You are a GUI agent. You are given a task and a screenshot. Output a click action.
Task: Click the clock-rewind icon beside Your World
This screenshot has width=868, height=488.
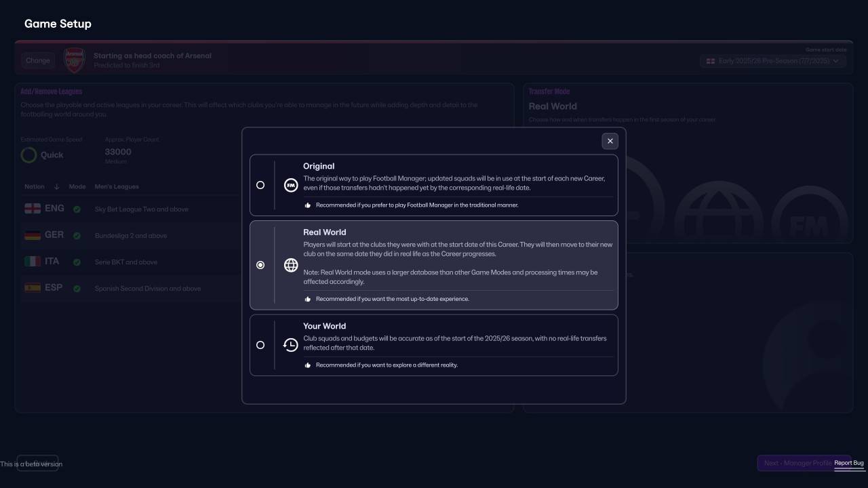tap(290, 345)
